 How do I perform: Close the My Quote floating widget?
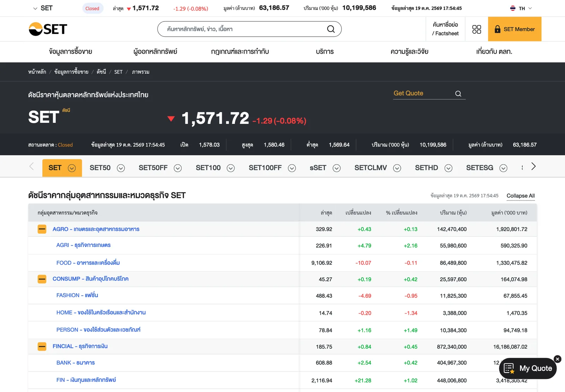(x=558, y=359)
